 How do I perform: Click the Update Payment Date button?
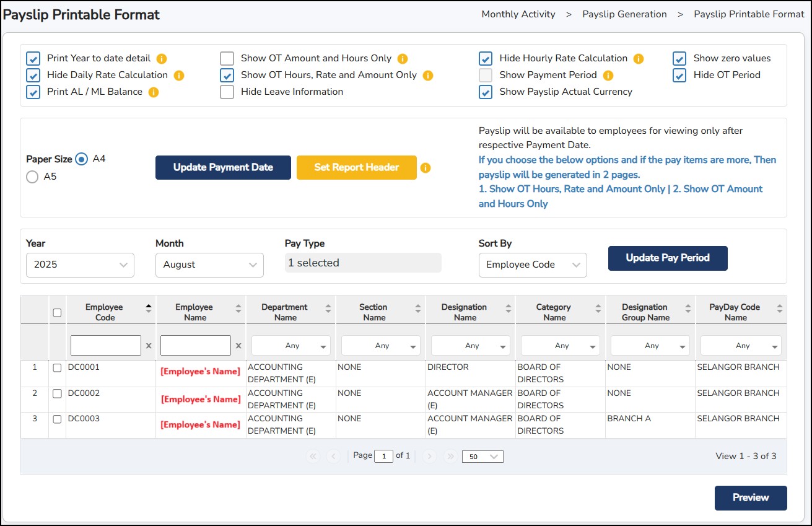[223, 167]
